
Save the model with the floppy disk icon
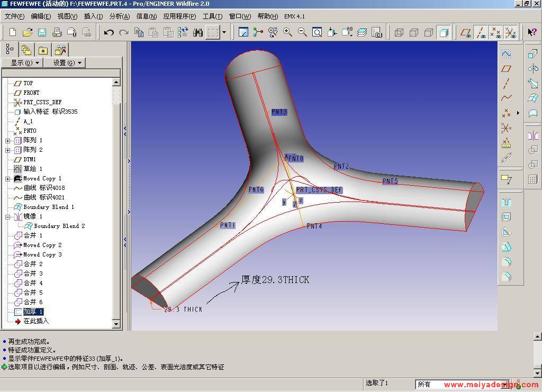point(42,32)
